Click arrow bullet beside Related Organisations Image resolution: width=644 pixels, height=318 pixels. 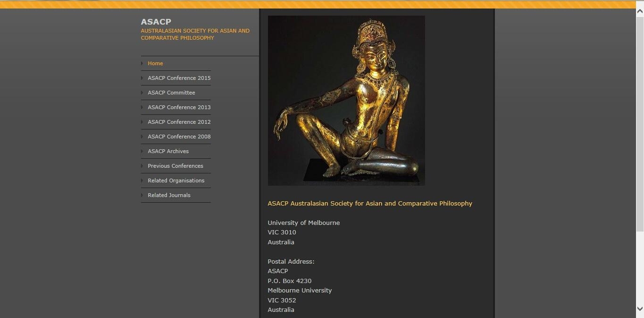[142, 180]
